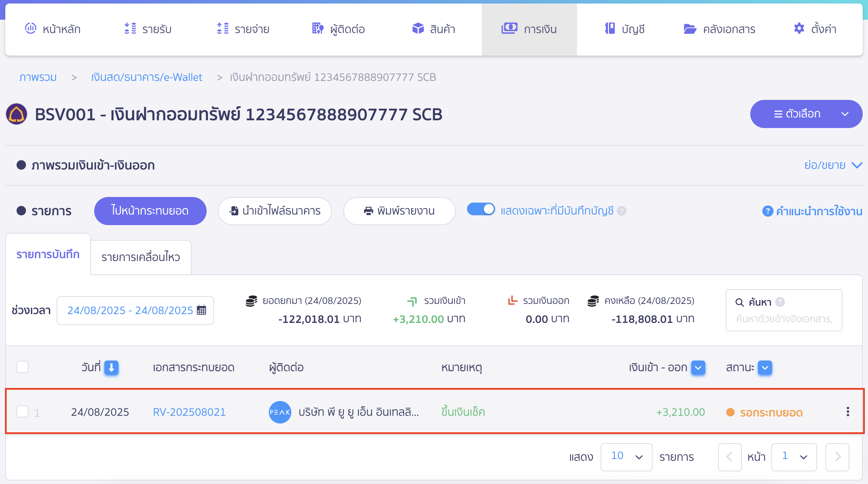Go to next page arrow
The image size is (868, 484).
pos(837,457)
